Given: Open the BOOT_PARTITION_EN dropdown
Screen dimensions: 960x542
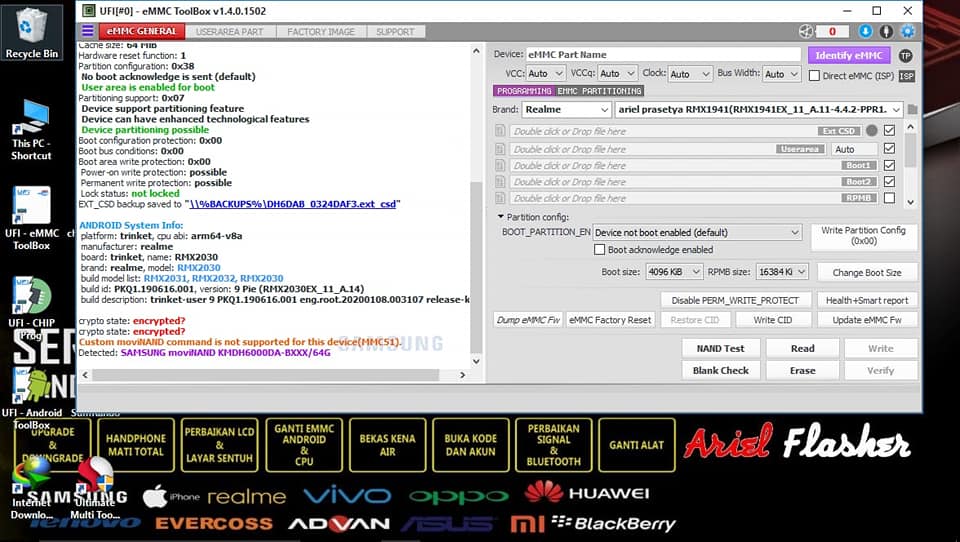Looking at the screenshot, I should coord(697,233).
